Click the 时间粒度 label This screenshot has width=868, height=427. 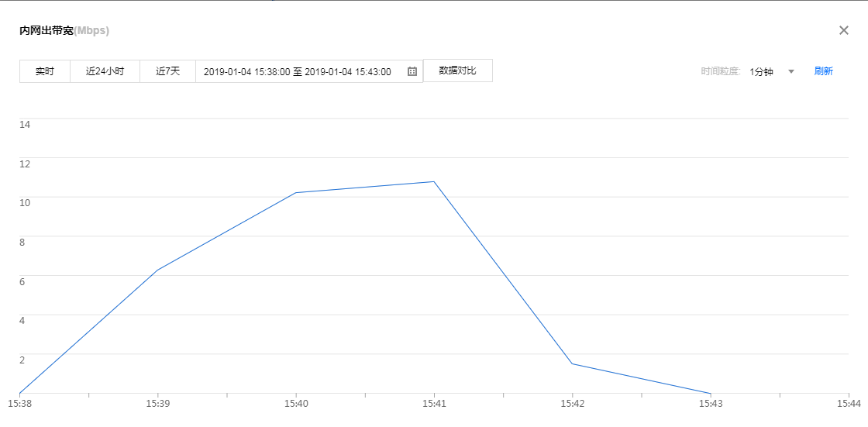pyautogui.click(x=721, y=71)
